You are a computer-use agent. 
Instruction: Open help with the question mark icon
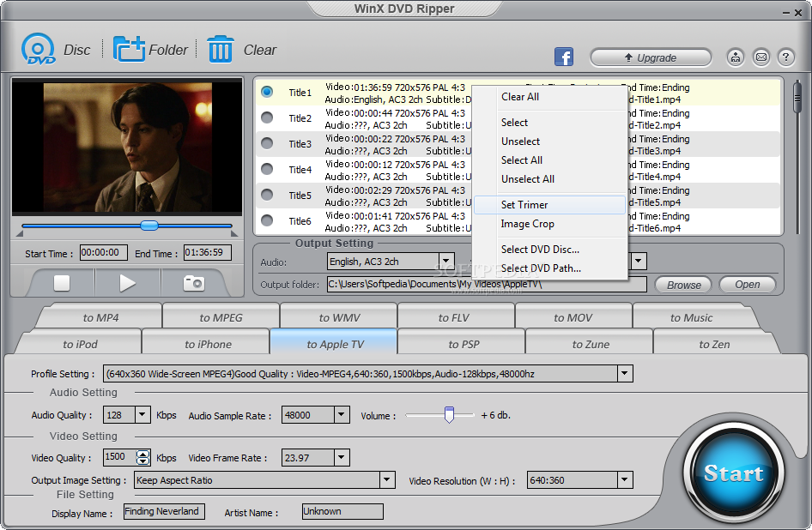pos(786,57)
